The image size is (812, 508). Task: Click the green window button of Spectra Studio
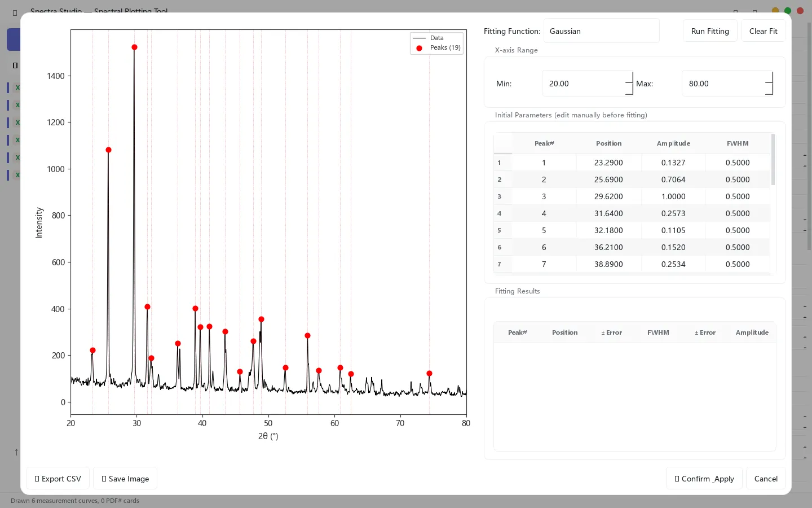pos(788,11)
